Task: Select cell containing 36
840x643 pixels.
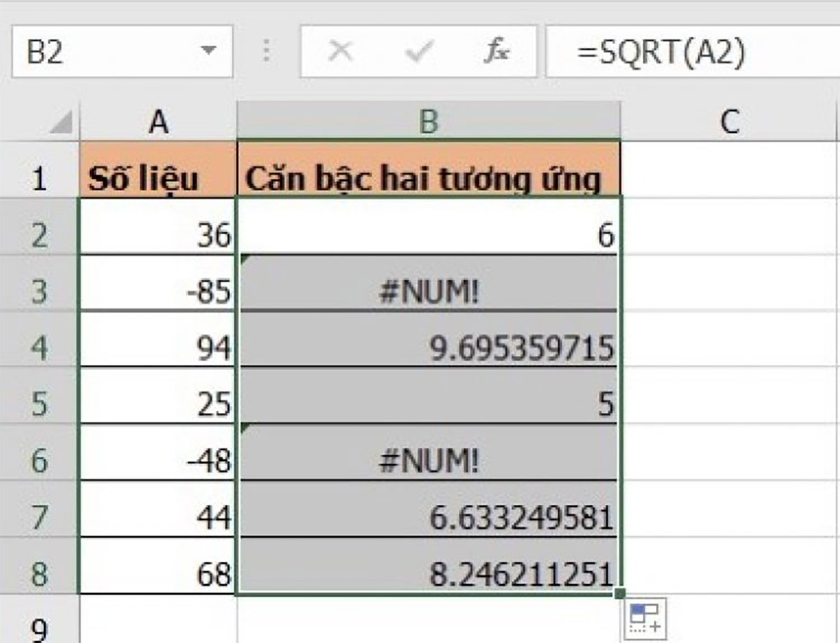Action: (x=158, y=227)
